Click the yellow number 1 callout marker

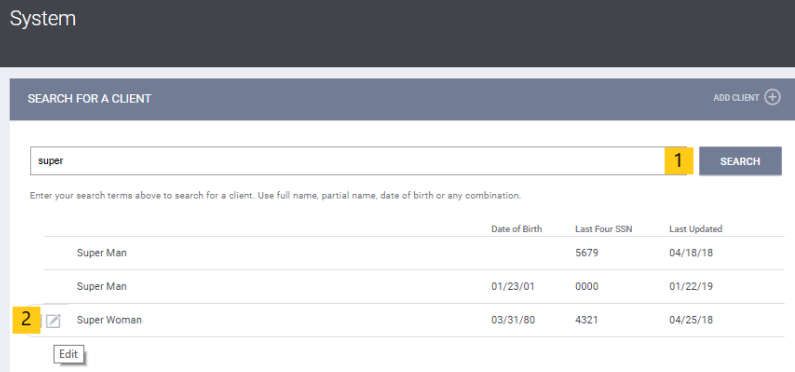(x=679, y=161)
